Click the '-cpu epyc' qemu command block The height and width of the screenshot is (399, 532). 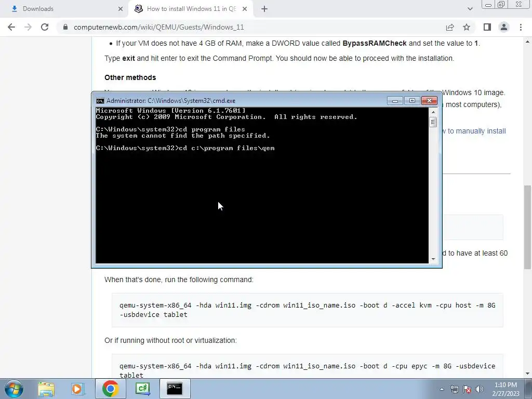tap(308, 366)
